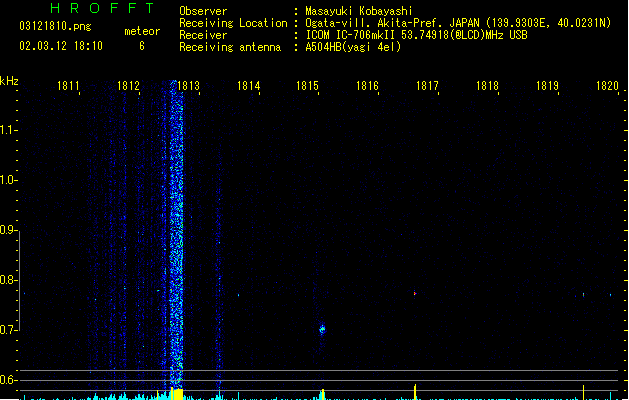
Task: Click the 1815 time axis label
Action: pos(307,86)
